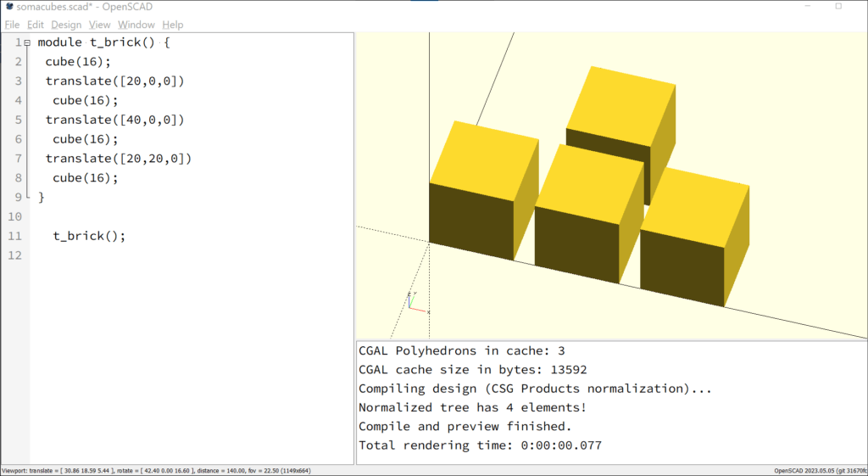
Task: Click the Total rendering time console line
Action: pyautogui.click(x=480, y=445)
